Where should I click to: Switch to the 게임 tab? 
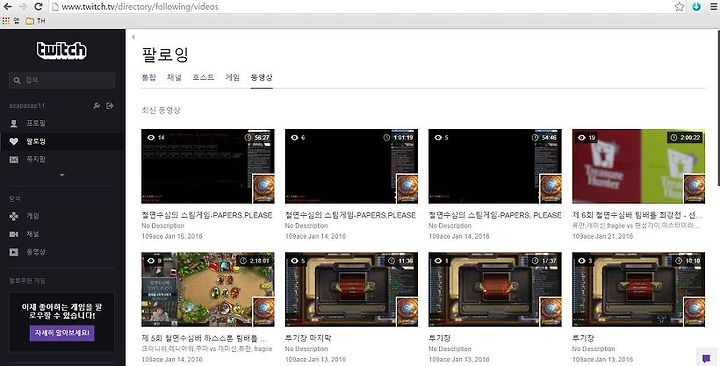232,78
